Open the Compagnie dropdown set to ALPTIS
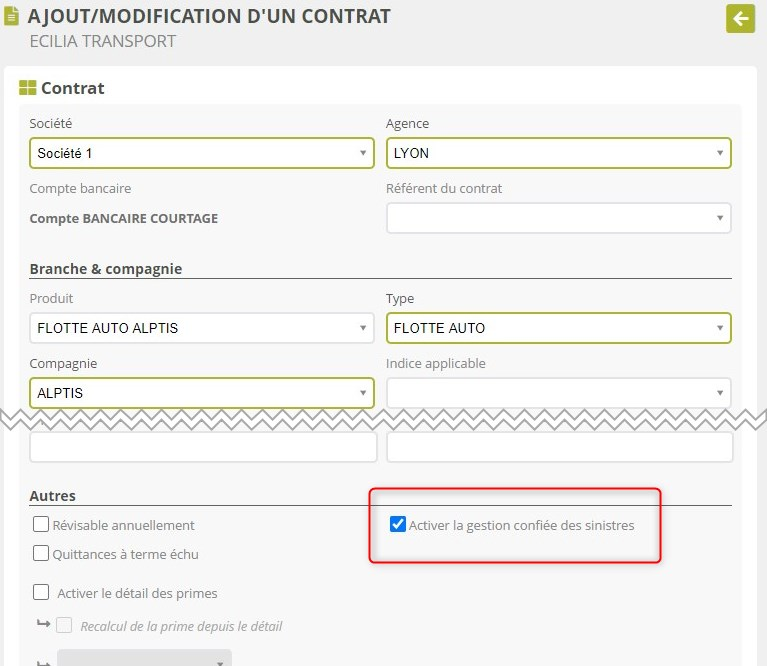The image size is (767, 666). point(202,393)
